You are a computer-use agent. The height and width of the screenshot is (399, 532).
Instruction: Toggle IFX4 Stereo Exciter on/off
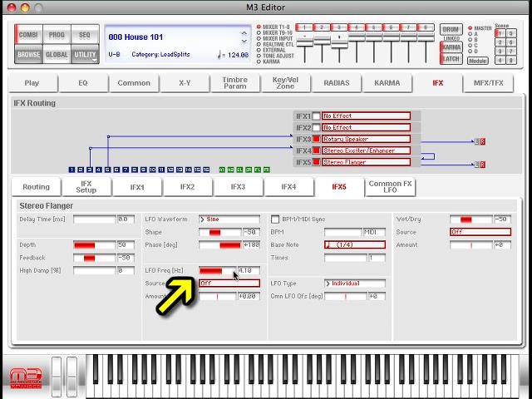316,150
